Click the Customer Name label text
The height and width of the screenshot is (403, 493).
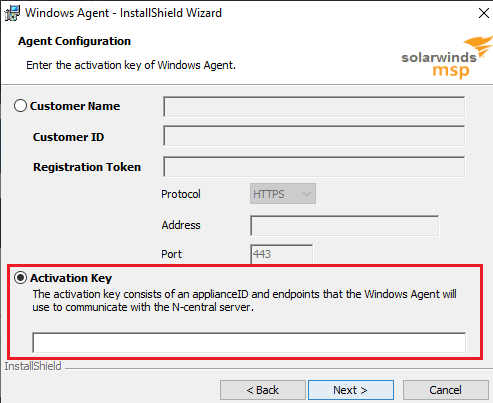coord(75,106)
